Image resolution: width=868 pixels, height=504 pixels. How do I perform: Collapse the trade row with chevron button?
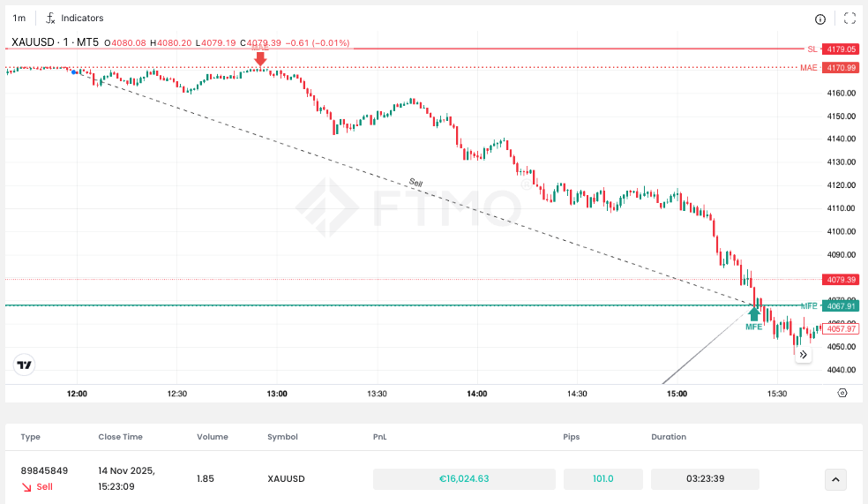coord(834,479)
